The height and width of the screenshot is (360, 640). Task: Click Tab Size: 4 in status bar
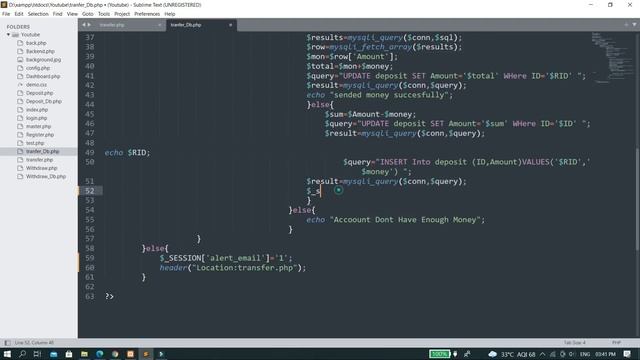coord(575,343)
